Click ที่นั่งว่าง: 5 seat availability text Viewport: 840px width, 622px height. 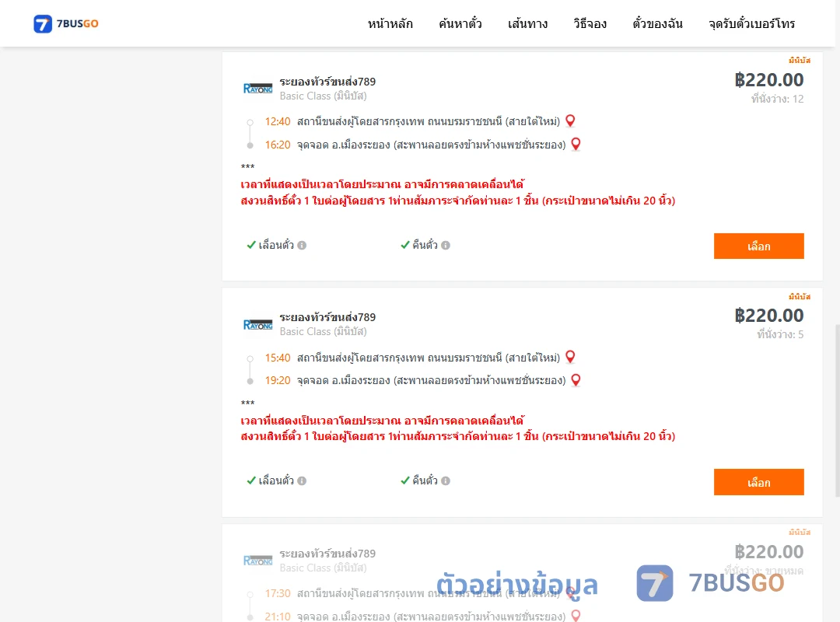pyautogui.click(x=780, y=334)
